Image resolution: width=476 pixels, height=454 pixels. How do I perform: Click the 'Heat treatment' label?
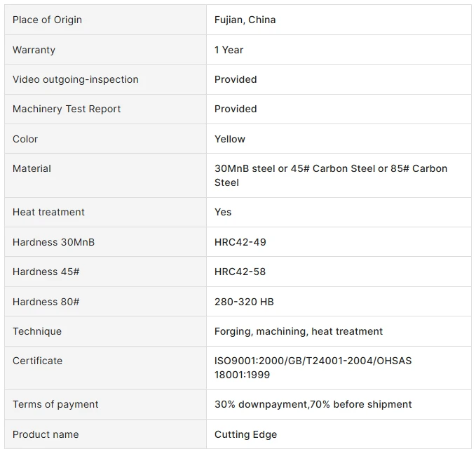tap(48, 212)
